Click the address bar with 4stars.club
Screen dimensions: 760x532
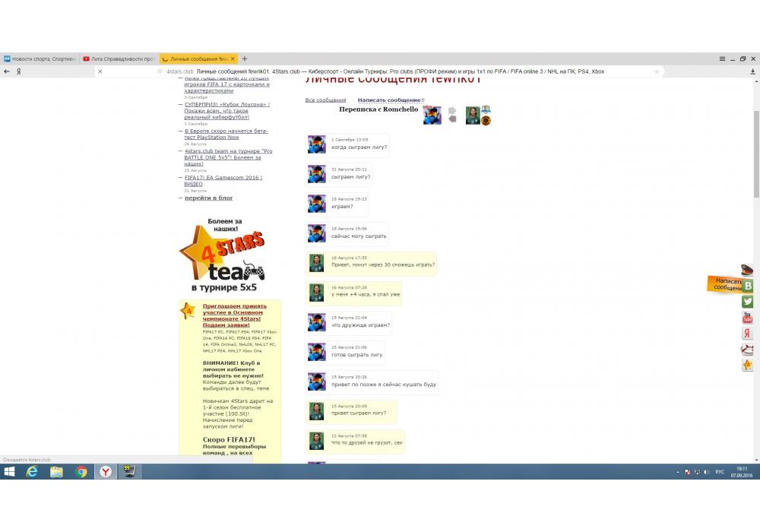385,71
